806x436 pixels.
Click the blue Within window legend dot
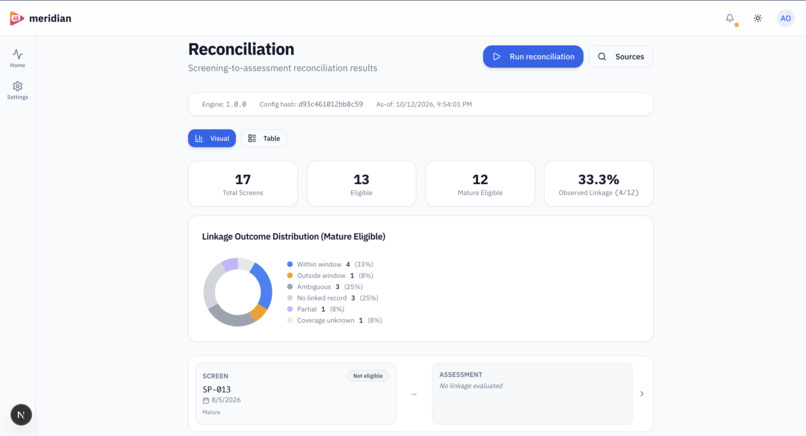point(290,264)
